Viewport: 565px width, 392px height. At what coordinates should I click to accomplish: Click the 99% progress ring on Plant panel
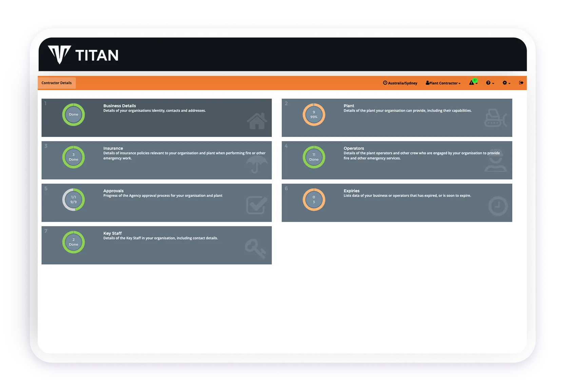[x=314, y=115]
